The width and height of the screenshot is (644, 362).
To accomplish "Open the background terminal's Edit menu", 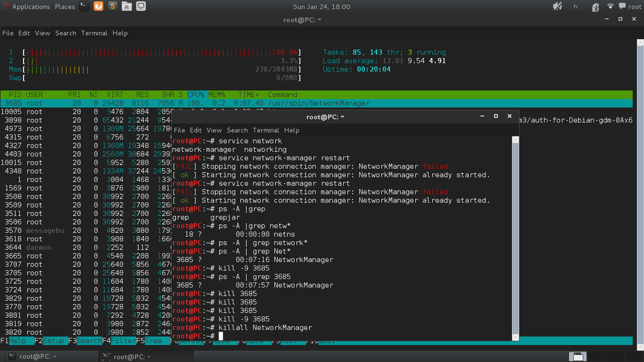I will (24, 33).
